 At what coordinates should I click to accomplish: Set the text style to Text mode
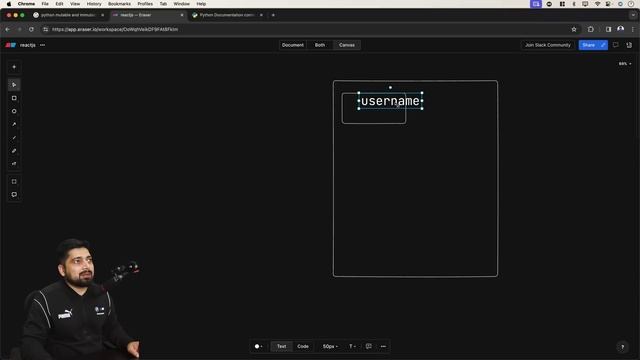282,346
